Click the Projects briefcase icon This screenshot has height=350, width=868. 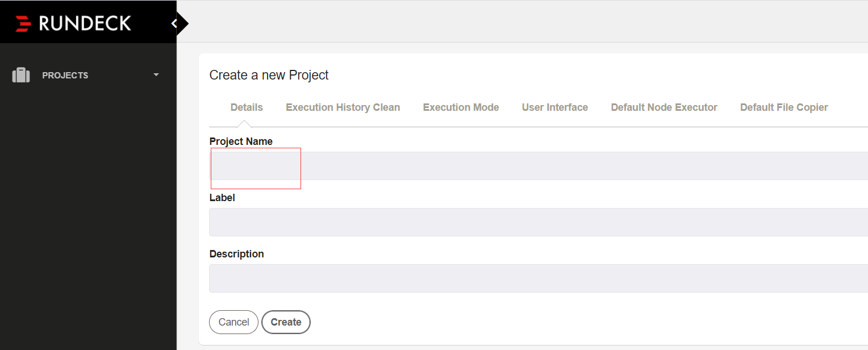21,75
